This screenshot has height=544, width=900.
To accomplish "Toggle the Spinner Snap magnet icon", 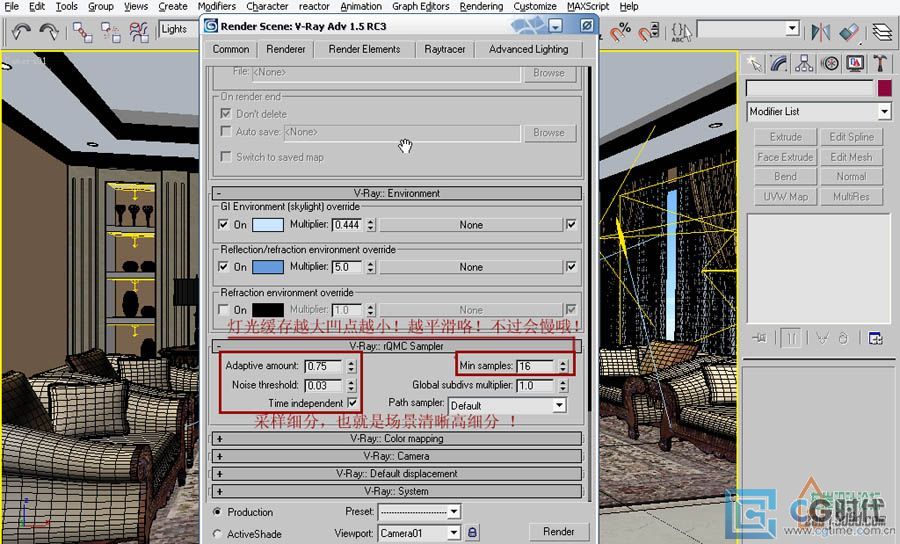I will tap(649, 31).
